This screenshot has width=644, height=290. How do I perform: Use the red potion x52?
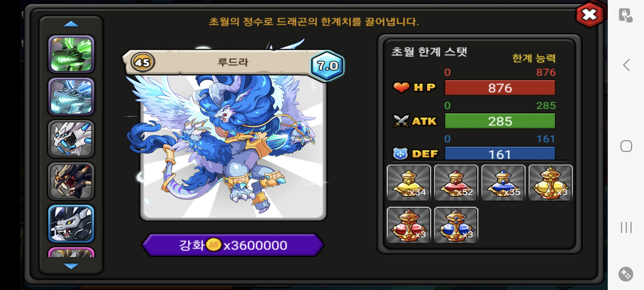point(456,183)
